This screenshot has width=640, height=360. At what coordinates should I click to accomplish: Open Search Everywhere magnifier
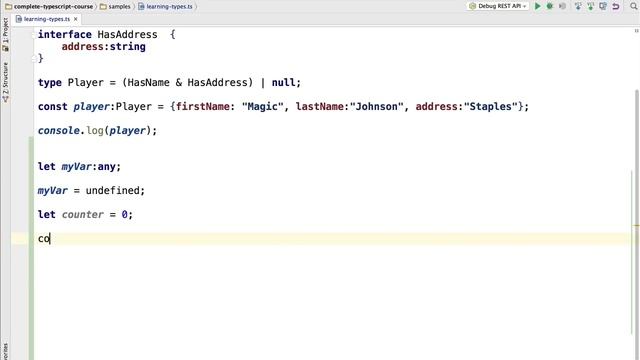[633, 6]
